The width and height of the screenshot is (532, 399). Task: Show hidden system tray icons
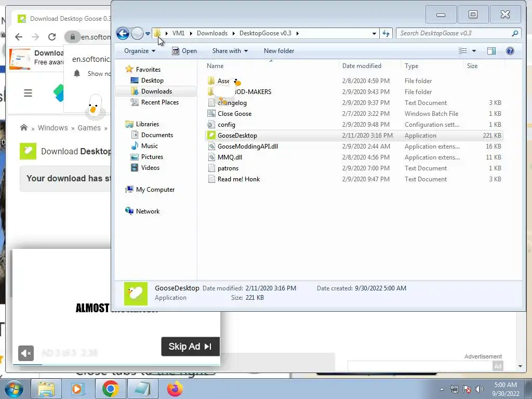(x=442, y=390)
